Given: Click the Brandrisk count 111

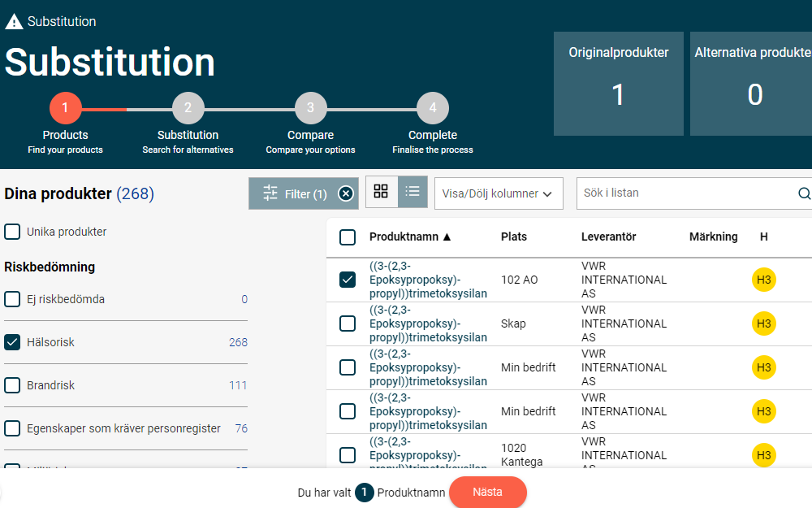Looking at the screenshot, I should pos(238,385).
